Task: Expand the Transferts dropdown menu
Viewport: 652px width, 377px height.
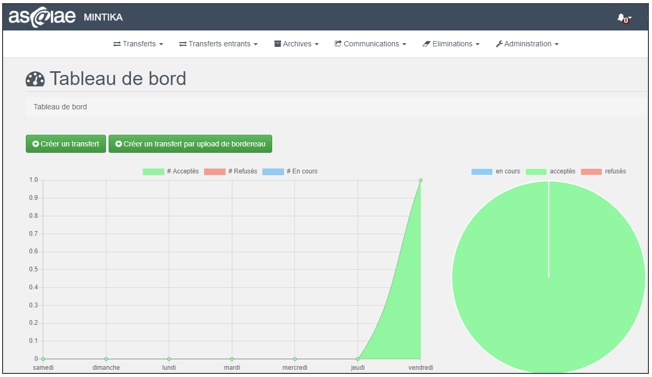Action: coord(138,44)
